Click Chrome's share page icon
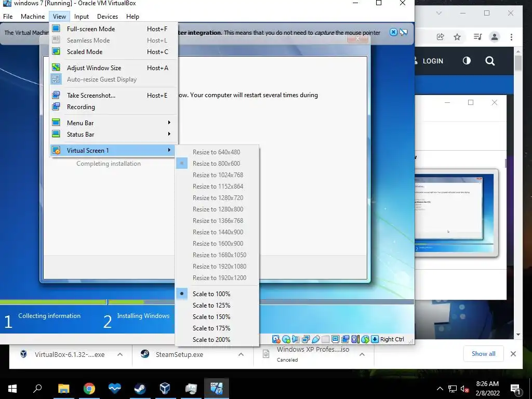This screenshot has width=532, height=399. click(440, 37)
